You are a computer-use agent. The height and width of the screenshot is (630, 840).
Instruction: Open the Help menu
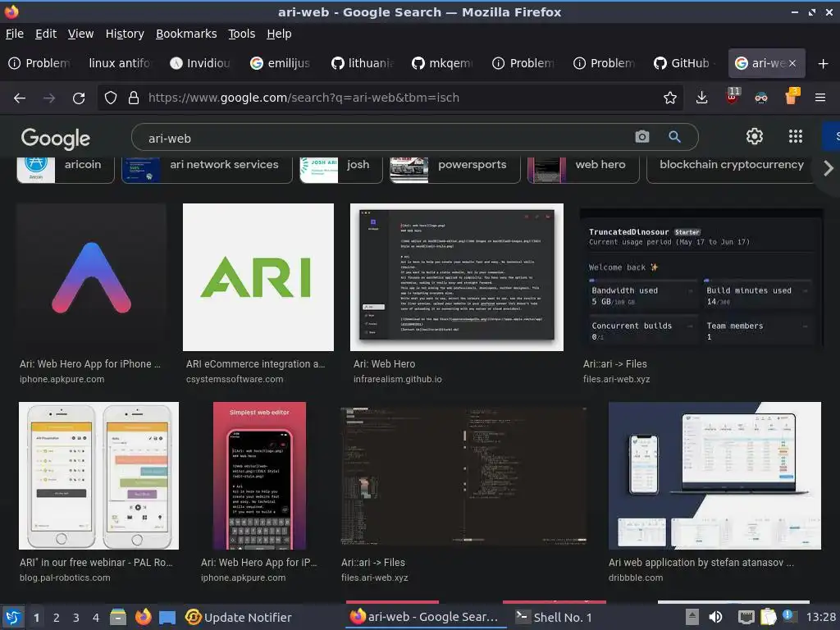279,34
